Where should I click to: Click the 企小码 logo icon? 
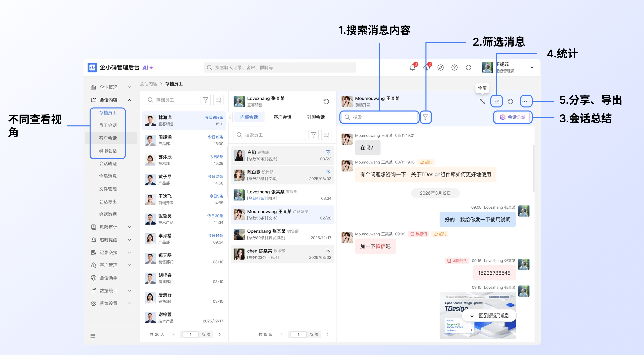click(92, 68)
